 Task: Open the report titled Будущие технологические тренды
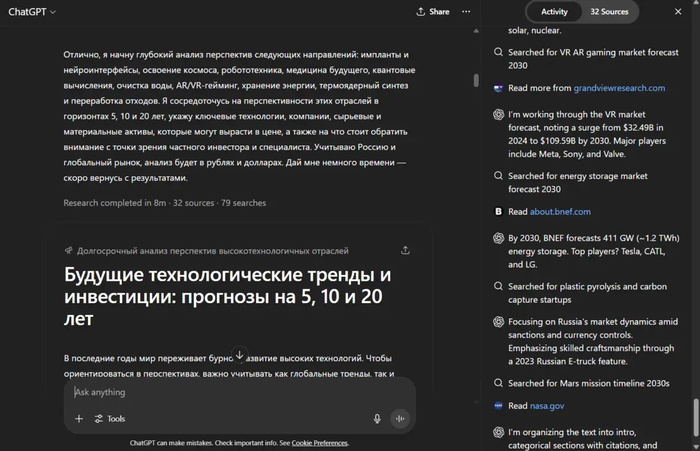point(228,296)
